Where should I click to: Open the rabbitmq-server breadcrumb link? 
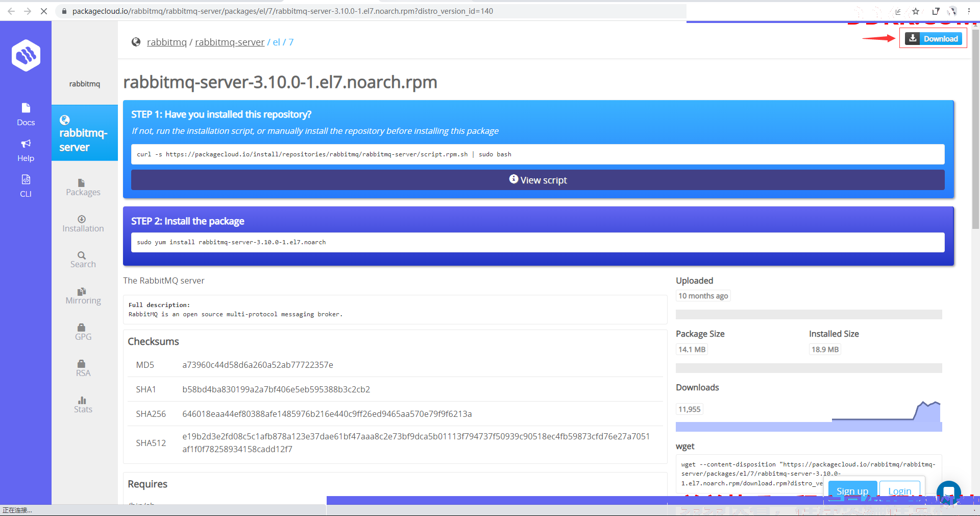click(x=230, y=42)
